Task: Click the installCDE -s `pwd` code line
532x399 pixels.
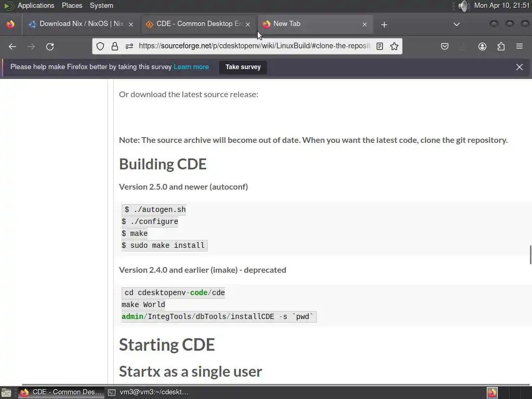Action: pyautogui.click(x=219, y=317)
